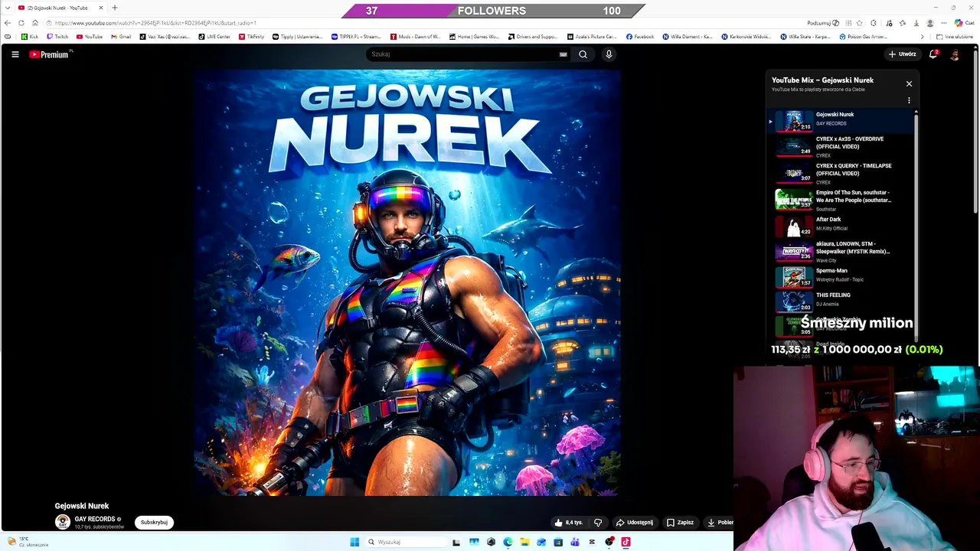980x551 pixels.
Task: Play THIS FEELING by DJ Anemia
Action: pos(841,301)
